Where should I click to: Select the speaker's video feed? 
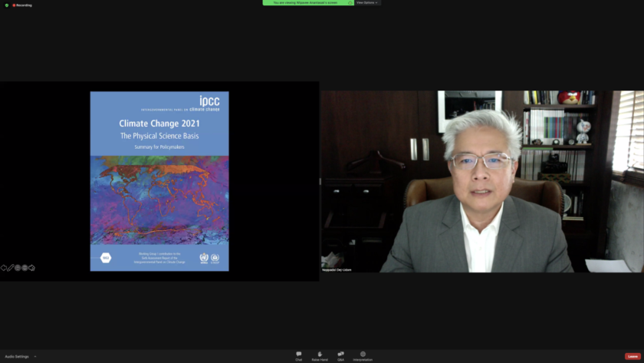tap(481, 181)
